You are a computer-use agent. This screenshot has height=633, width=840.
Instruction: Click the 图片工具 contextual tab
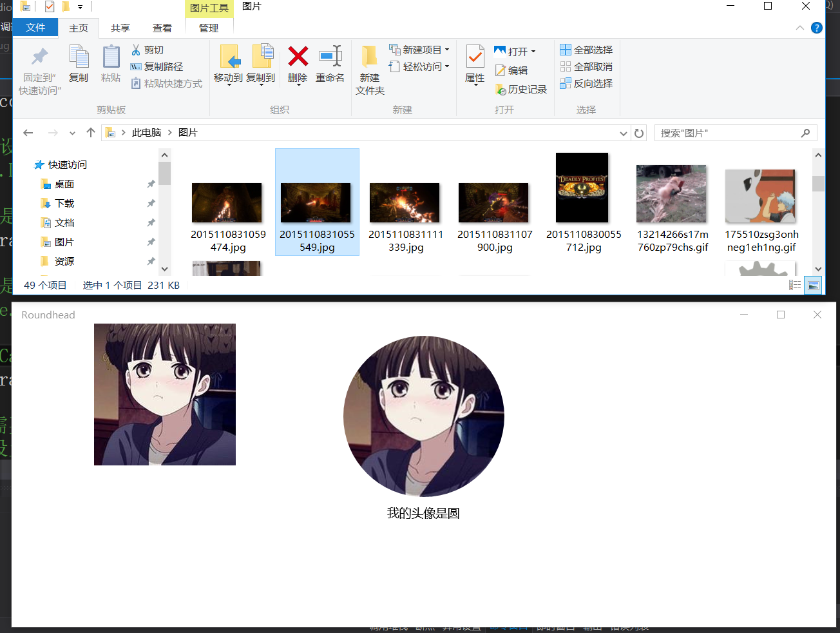(x=209, y=8)
